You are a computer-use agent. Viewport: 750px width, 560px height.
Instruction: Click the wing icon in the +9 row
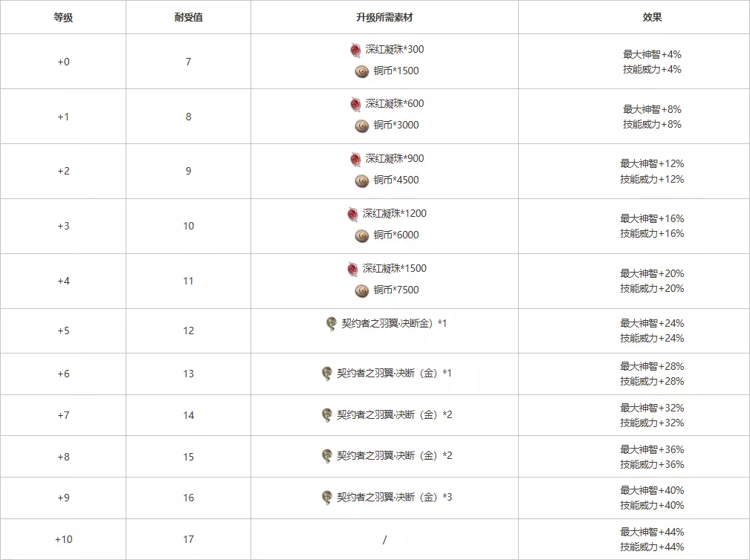pyautogui.click(x=326, y=498)
